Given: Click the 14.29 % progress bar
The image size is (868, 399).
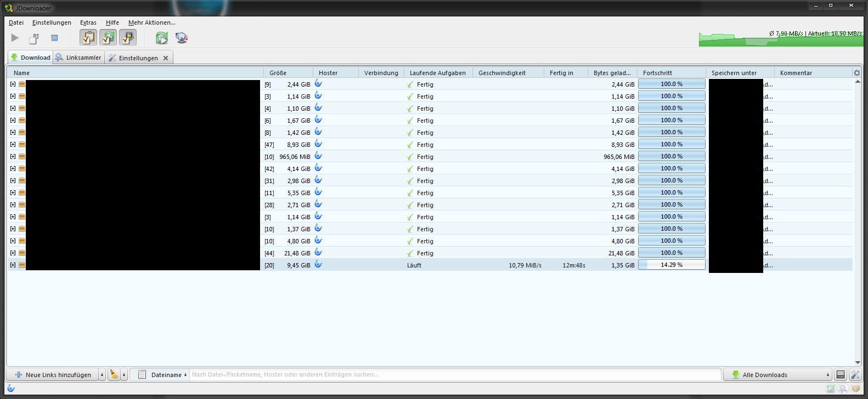Looking at the screenshot, I should click(672, 265).
